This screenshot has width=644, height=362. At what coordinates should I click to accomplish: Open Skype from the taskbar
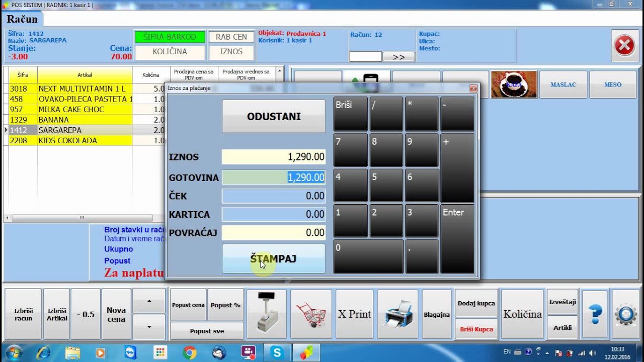[x=277, y=352]
